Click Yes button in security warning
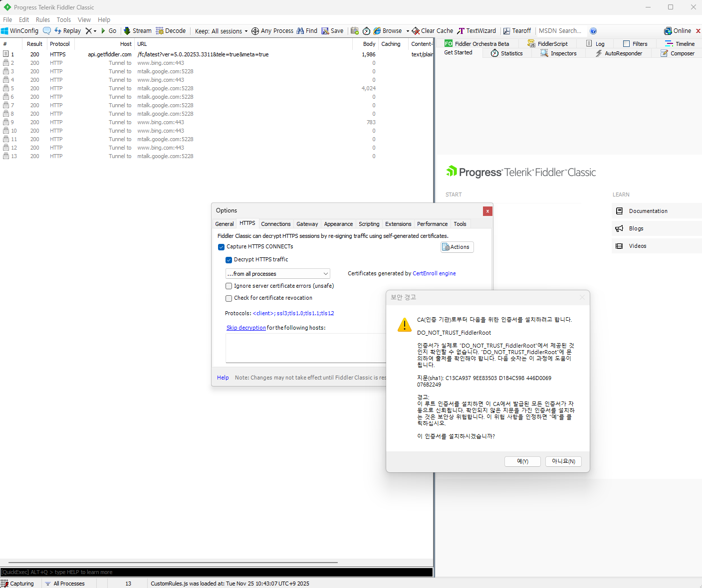Image resolution: width=702 pixels, height=588 pixels. pos(522,461)
